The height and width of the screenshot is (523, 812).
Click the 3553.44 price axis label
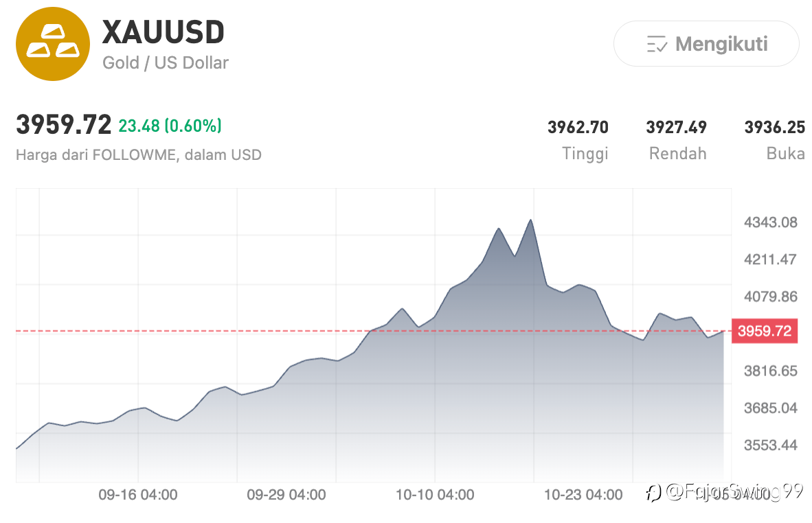coord(770,445)
